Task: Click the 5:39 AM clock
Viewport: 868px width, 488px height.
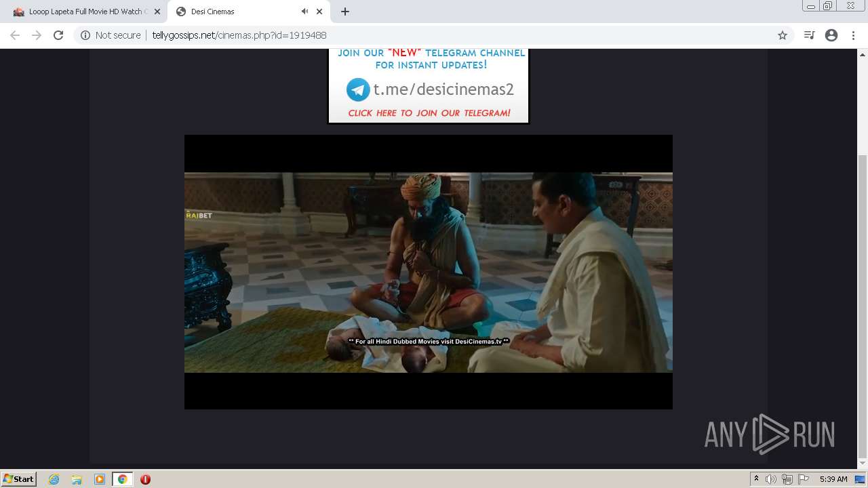Action: (833, 479)
